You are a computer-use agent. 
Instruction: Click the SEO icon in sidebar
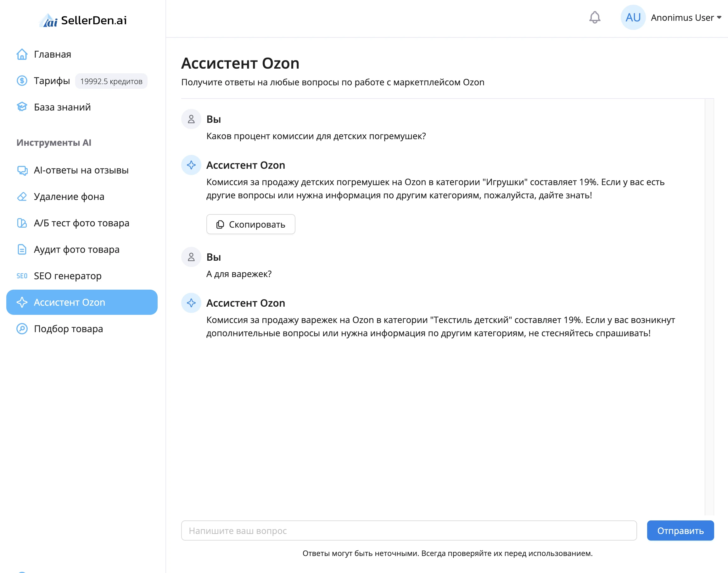click(x=22, y=276)
